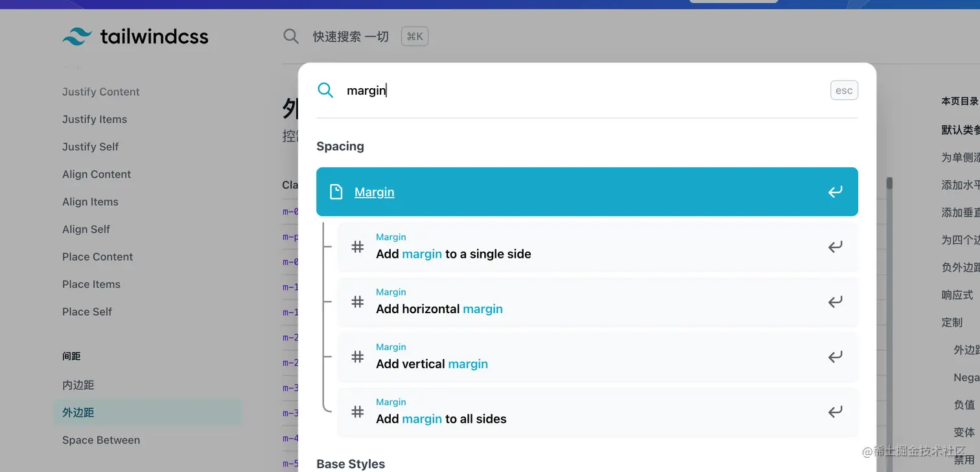Open Place Content in sidebar
980x472 pixels.
pyautogui.click(x=98, y=257)
